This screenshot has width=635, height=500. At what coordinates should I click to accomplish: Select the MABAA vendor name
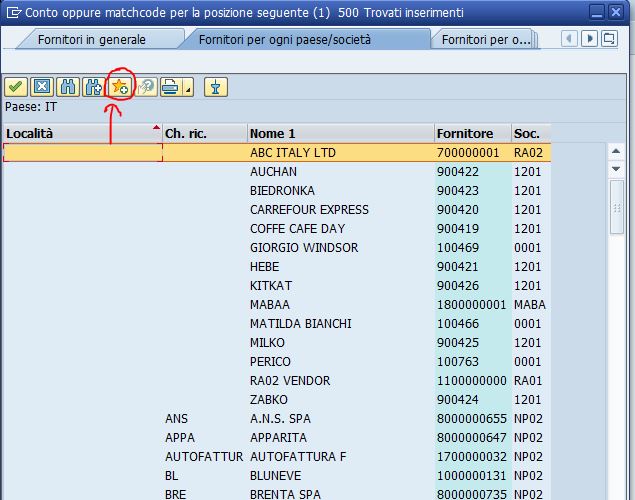270,305
